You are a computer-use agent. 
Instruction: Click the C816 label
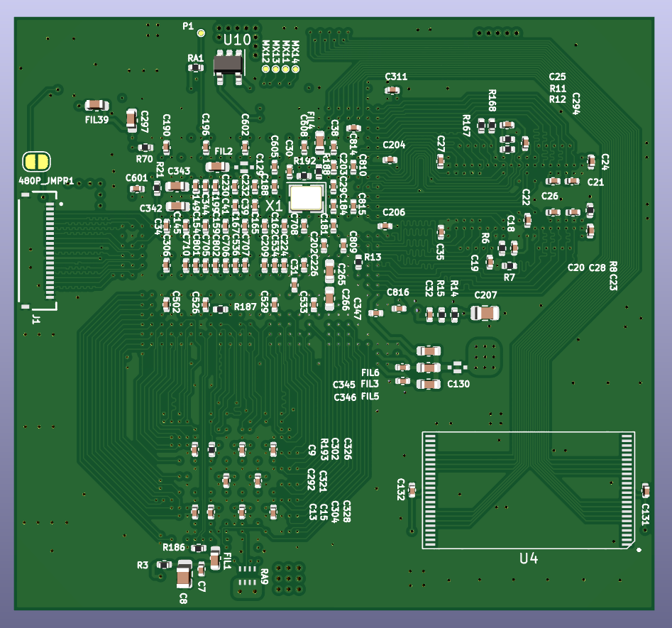pyautogui.click(x=397, y=292)
